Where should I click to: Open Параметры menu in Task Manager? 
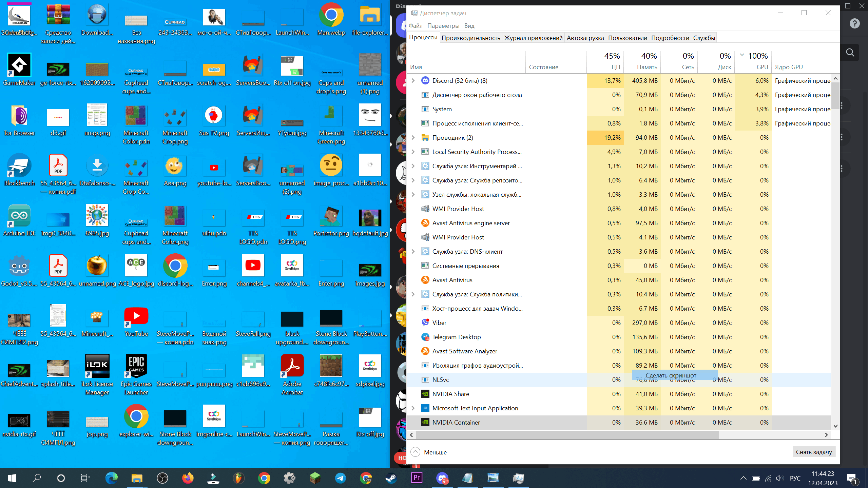(x=444, y=26)
